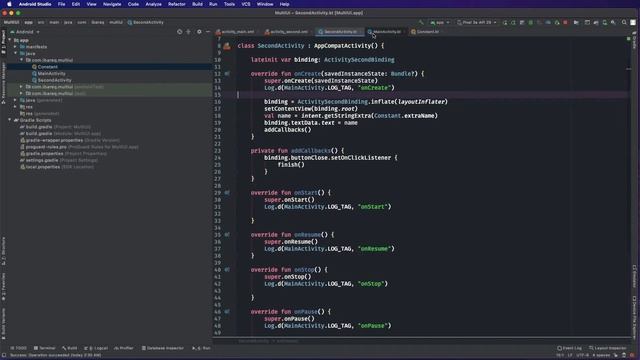
Task: Open the Analyze menu
Action: 153,4
